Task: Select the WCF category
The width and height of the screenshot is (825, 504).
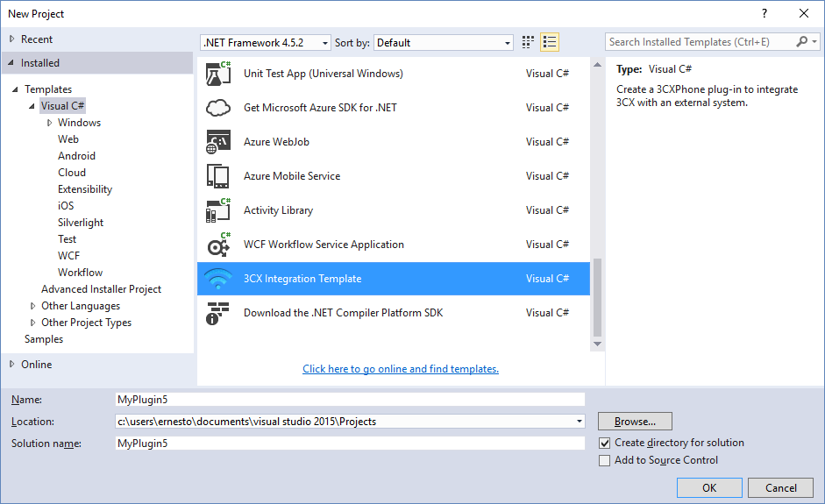Action: 68,256
